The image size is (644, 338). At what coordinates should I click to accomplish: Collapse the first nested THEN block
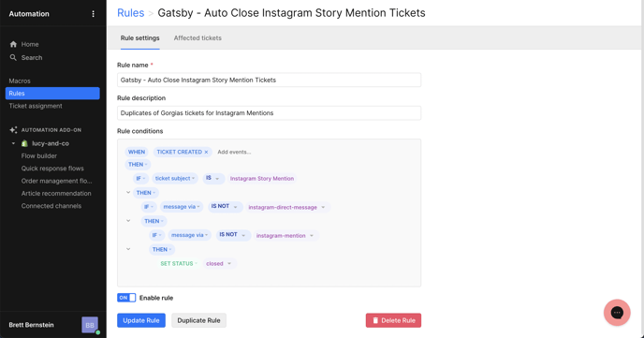pos(128,192)
